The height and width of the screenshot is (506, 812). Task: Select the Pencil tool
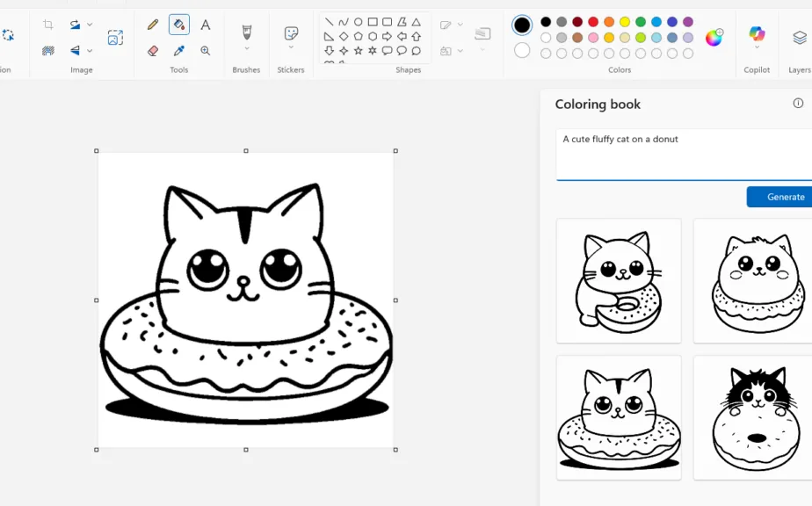coord(153,25)
